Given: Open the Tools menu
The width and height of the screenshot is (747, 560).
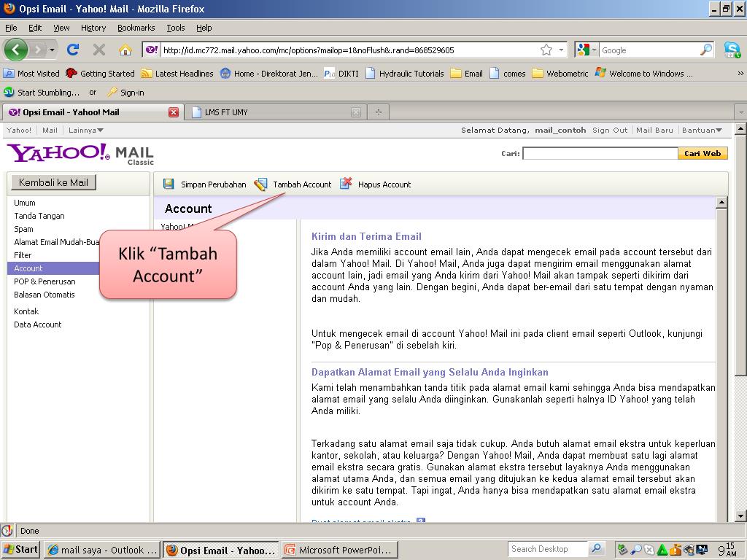Looking at the screenshot, I should [x=175, y=28].
